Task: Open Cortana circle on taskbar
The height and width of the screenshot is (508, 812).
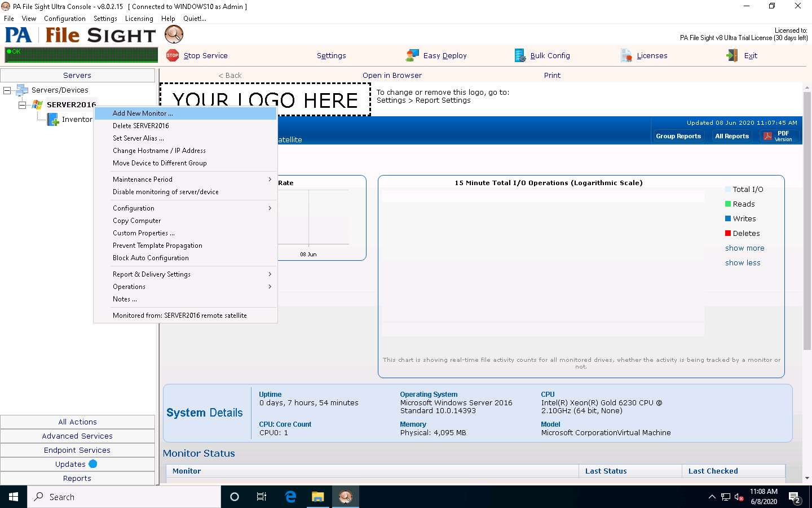Action: pos(235,497)
